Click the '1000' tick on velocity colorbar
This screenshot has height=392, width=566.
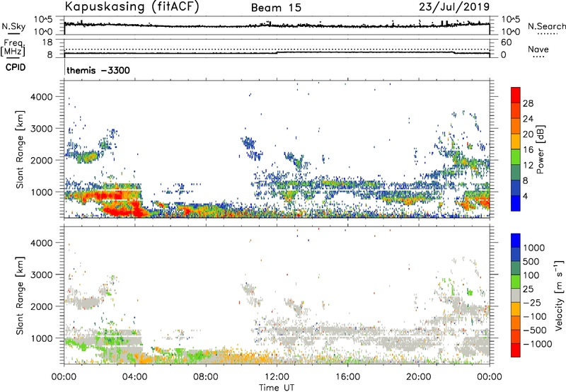click(x=534, y=248)
